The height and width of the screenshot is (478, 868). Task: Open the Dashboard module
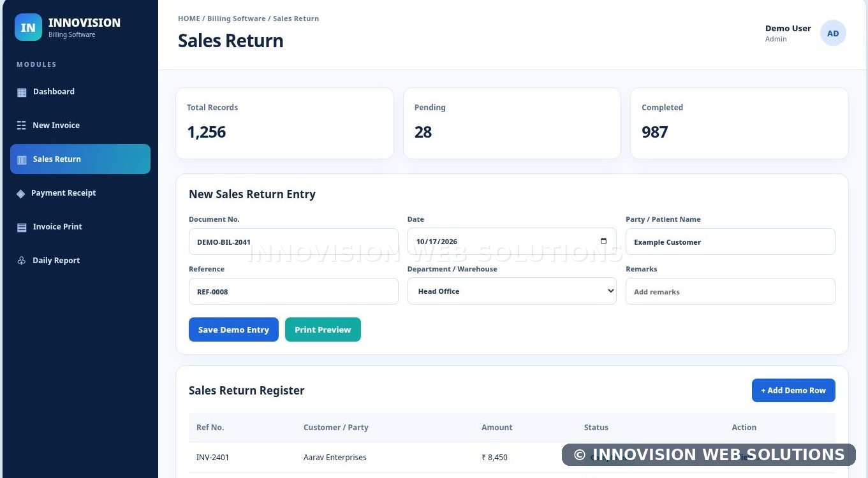pyautogui.click(x=80, y=92)
